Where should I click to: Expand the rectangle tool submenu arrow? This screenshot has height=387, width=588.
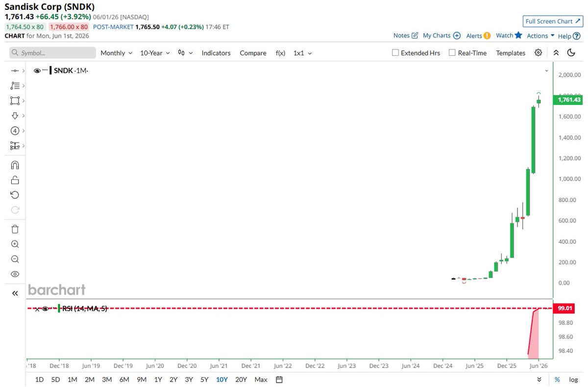(x=23, y=100)
